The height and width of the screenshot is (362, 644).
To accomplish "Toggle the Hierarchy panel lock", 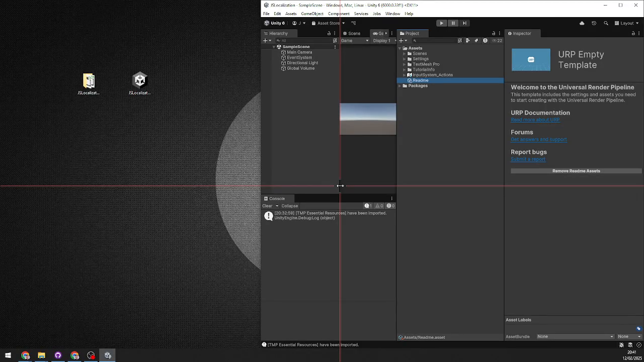I will coord(329,34).
